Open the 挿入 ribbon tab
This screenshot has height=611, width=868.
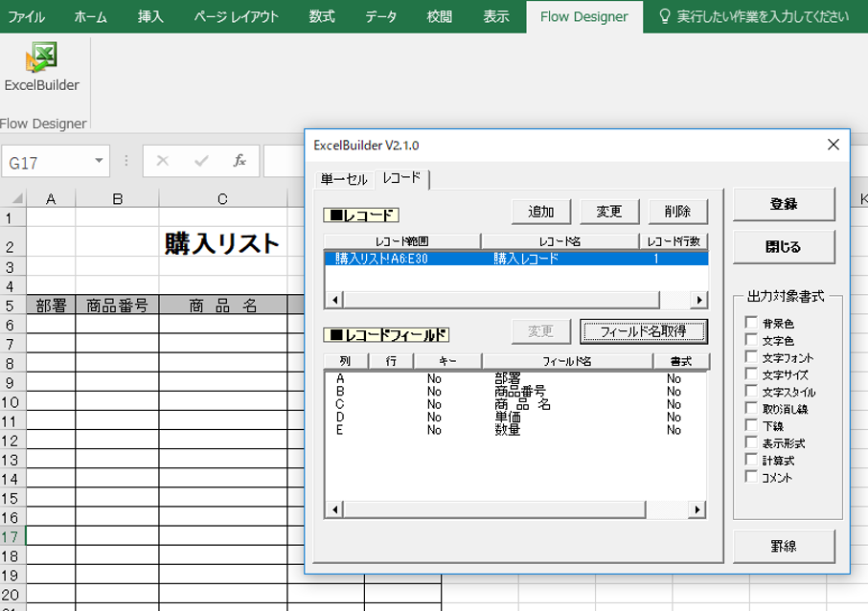click(x=150, y=16)
